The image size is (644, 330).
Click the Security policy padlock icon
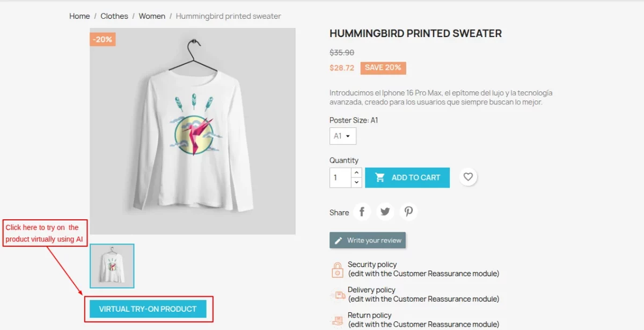pyautogui.click(x=337, y=269)
